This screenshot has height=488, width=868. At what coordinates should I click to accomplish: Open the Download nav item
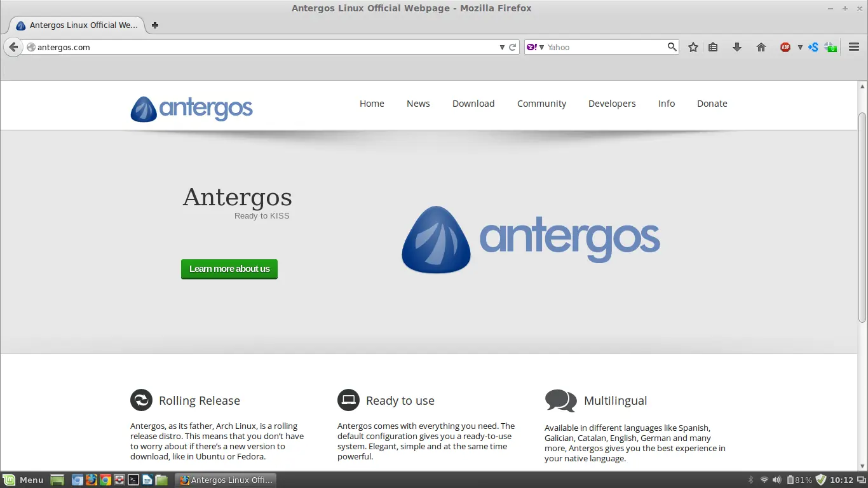473,104
